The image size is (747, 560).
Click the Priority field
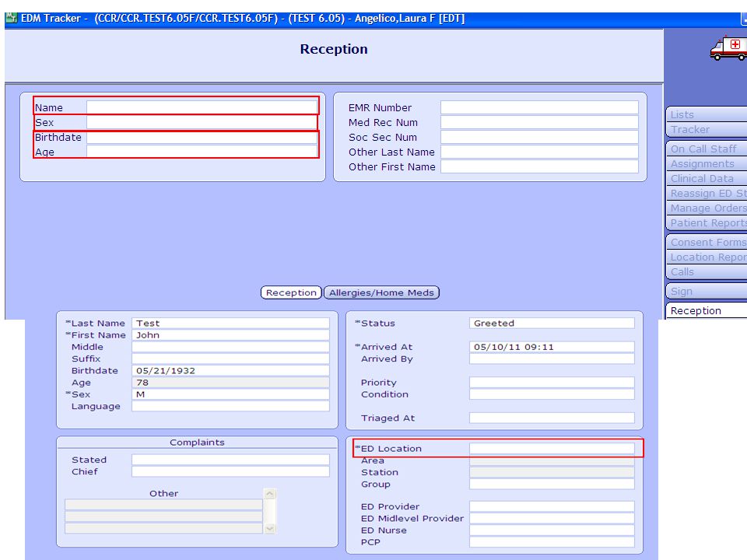552,383
